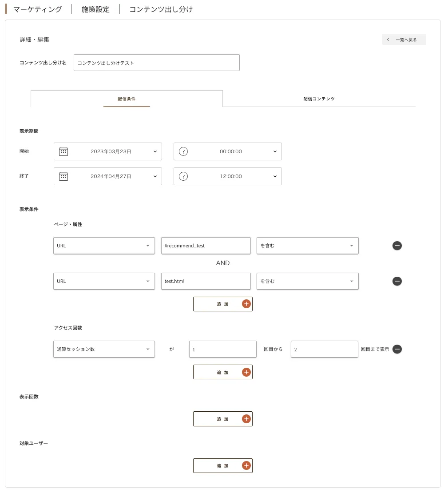Click 表示条件 section label
This screenshot has height=493, width=448.
(x=29, y=209)
